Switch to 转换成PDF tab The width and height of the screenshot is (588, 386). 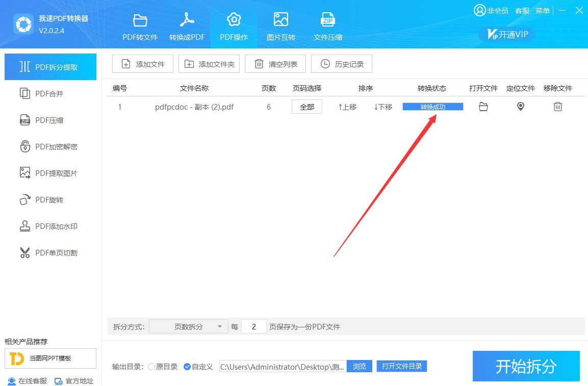click(187, 27)
